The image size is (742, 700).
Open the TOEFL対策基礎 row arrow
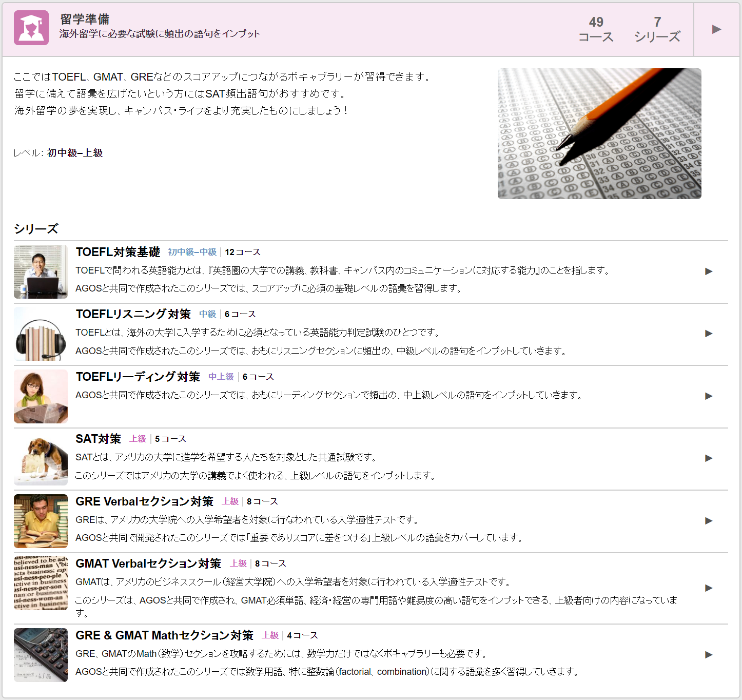point(709,271)
